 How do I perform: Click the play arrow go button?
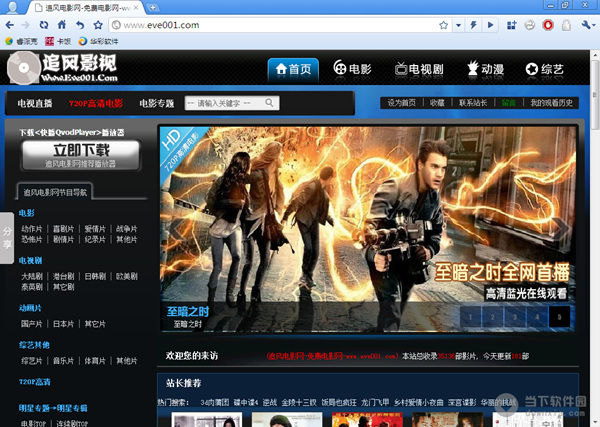(490, 25)
